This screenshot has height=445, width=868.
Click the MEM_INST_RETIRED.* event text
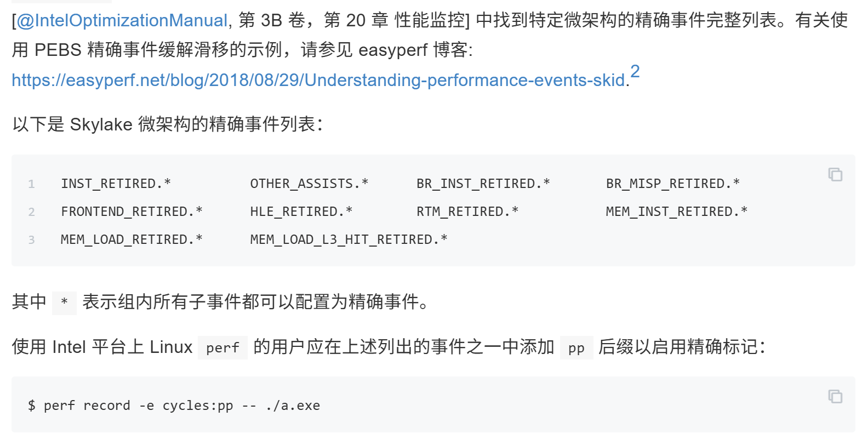click(x=676, y=212)
